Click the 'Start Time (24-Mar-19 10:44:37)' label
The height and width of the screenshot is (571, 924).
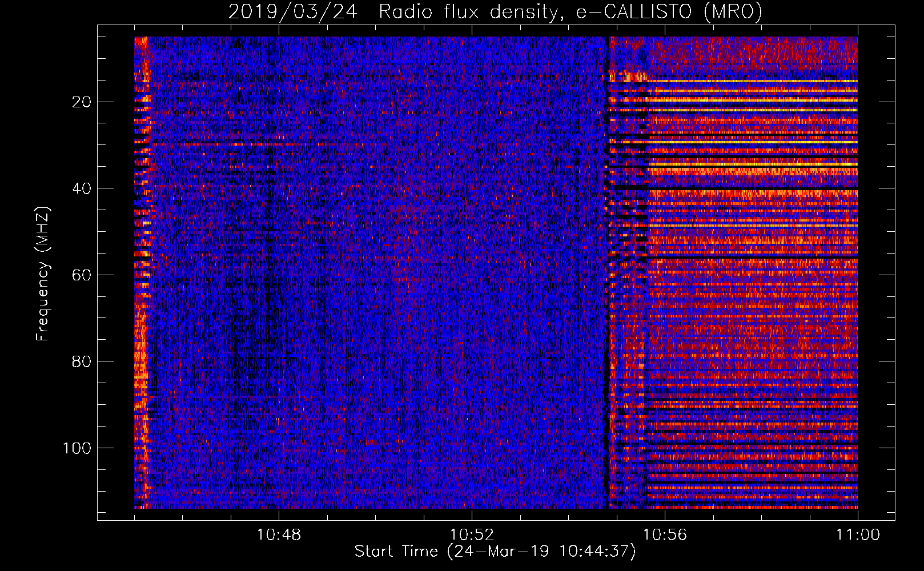pos(495,552)
